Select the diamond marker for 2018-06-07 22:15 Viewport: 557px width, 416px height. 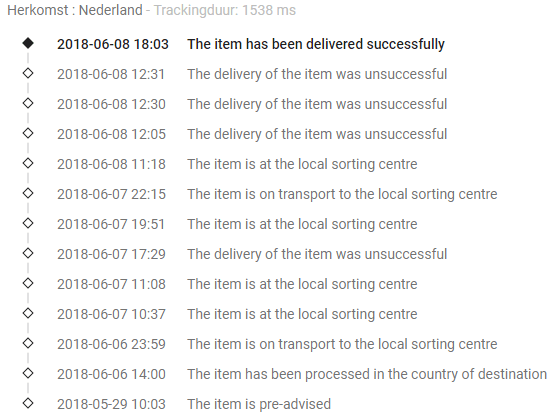click(x=28, y=193)
